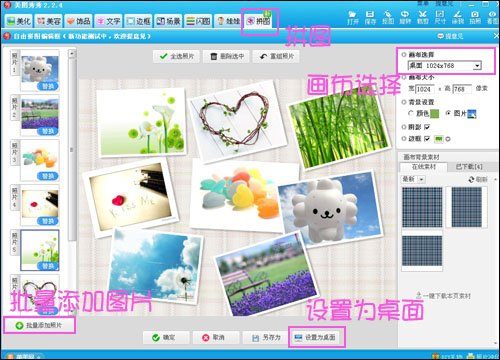Click 替换 replace on photo 4
The width and height of the screenshot is (500, 360).
point(48,221)
